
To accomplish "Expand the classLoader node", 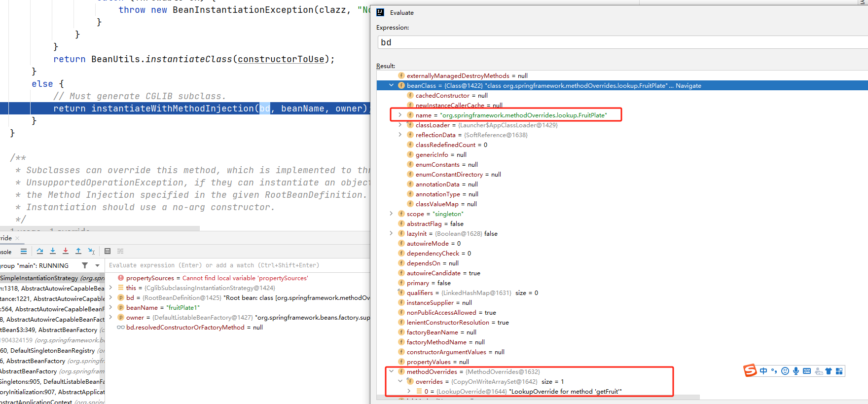I will [x=400, y=125].
